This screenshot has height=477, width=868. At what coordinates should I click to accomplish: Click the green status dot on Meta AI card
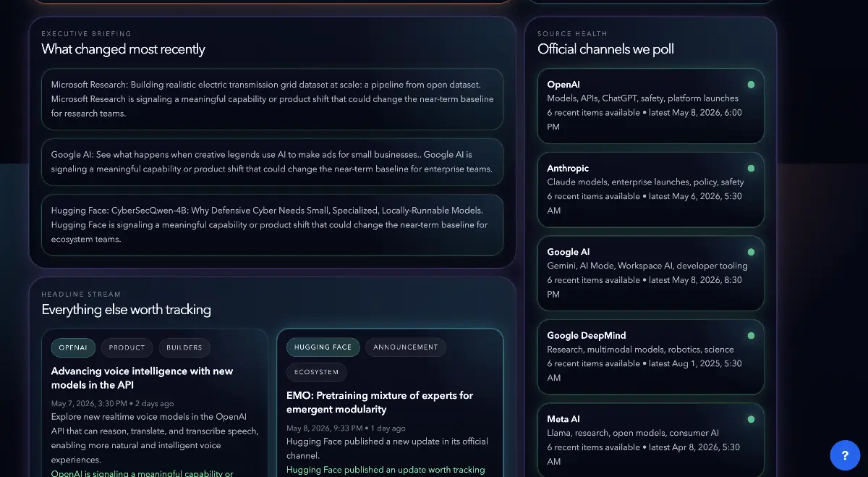point(751,419)
